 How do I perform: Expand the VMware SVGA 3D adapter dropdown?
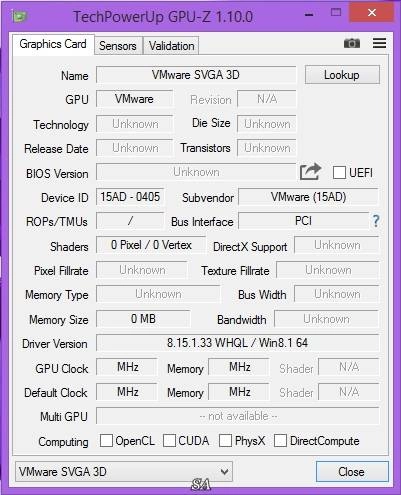(x=124, y=471)
